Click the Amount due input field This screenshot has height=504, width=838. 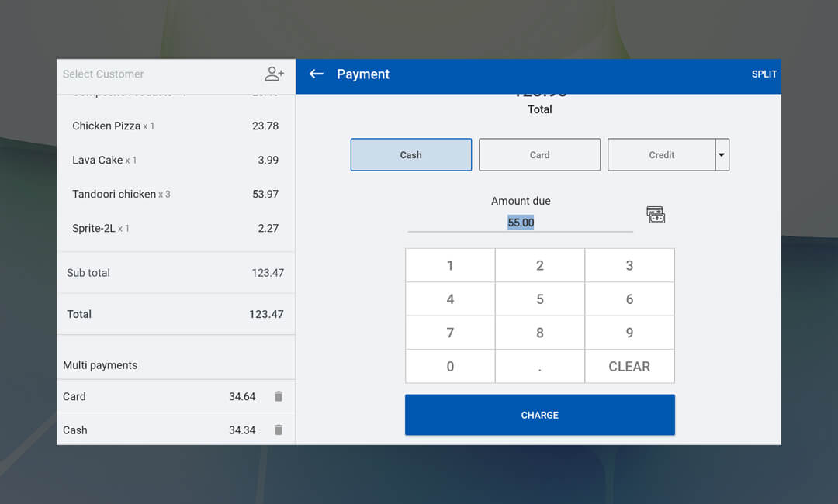pyautogui.click(x=521, y=223)
